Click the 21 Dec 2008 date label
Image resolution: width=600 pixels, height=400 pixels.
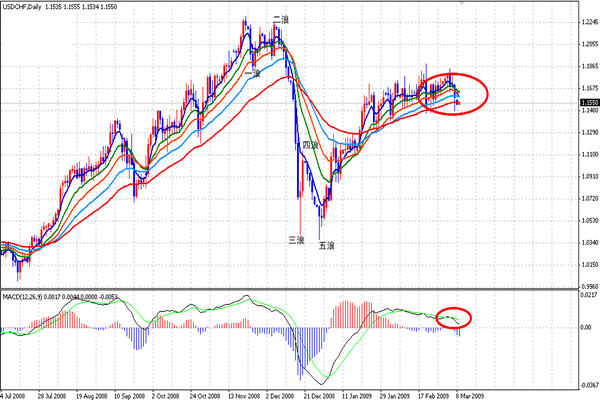[319, 396]
